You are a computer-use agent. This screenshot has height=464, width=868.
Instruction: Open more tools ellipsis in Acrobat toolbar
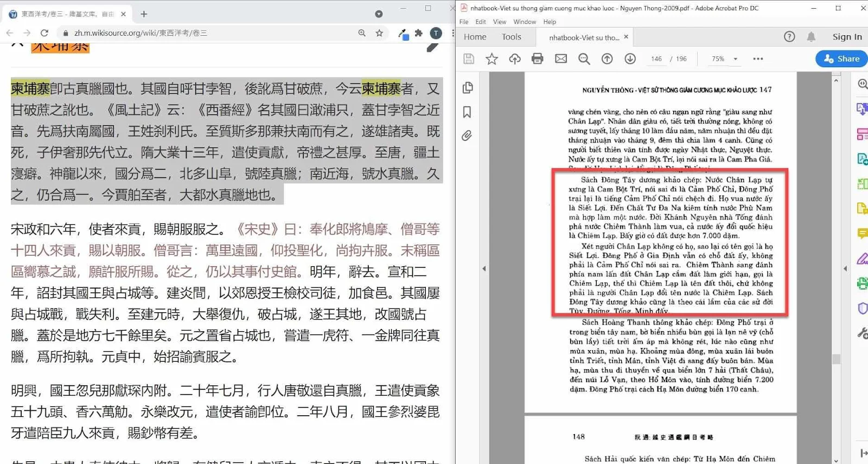758,59
